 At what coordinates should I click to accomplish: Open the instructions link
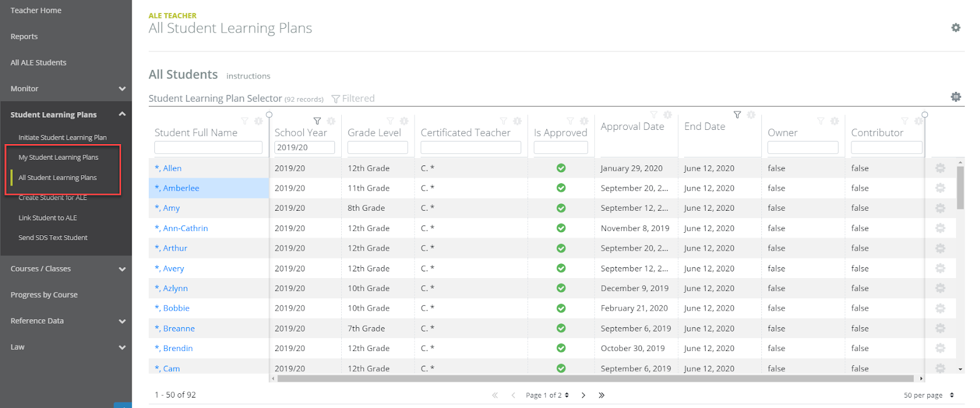[x=248, y=76]
